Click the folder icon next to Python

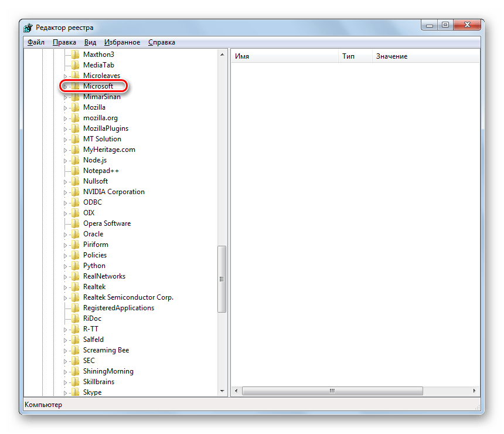[x=74, y=266]
